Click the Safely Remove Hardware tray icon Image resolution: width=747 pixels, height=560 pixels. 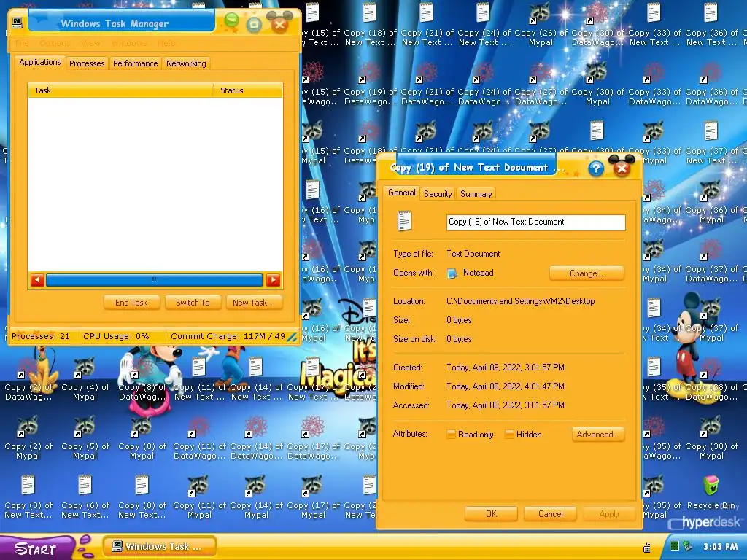point(687,546)
